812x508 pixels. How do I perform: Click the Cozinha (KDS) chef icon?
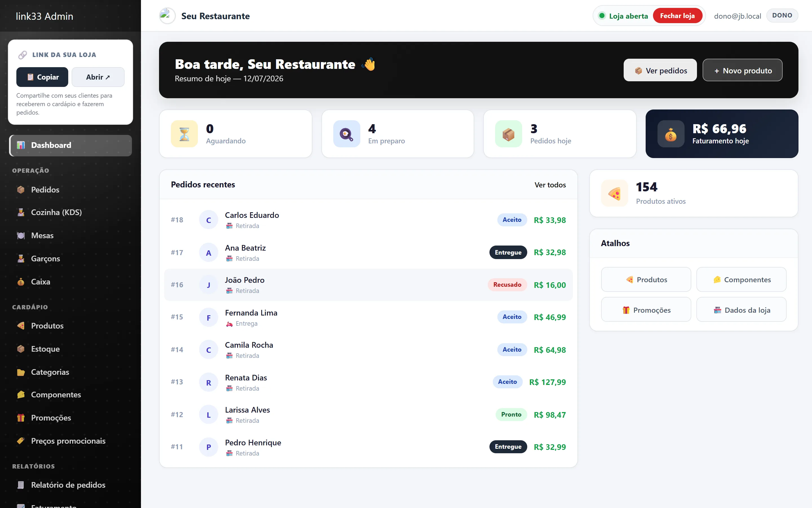[x=21, y=212]
